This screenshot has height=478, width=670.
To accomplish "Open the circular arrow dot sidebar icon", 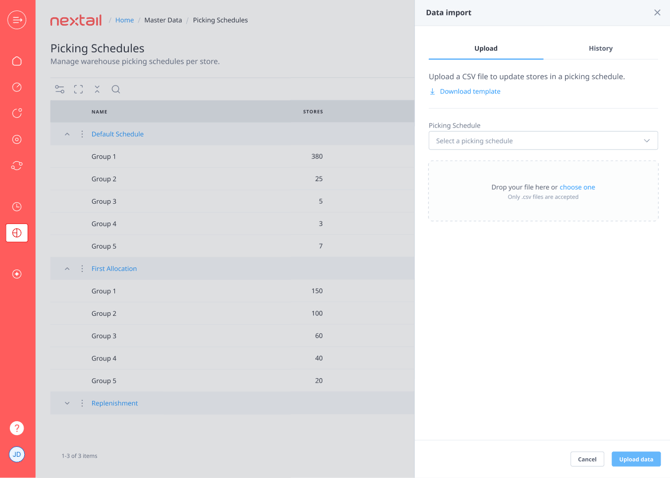I will (17, 113).
